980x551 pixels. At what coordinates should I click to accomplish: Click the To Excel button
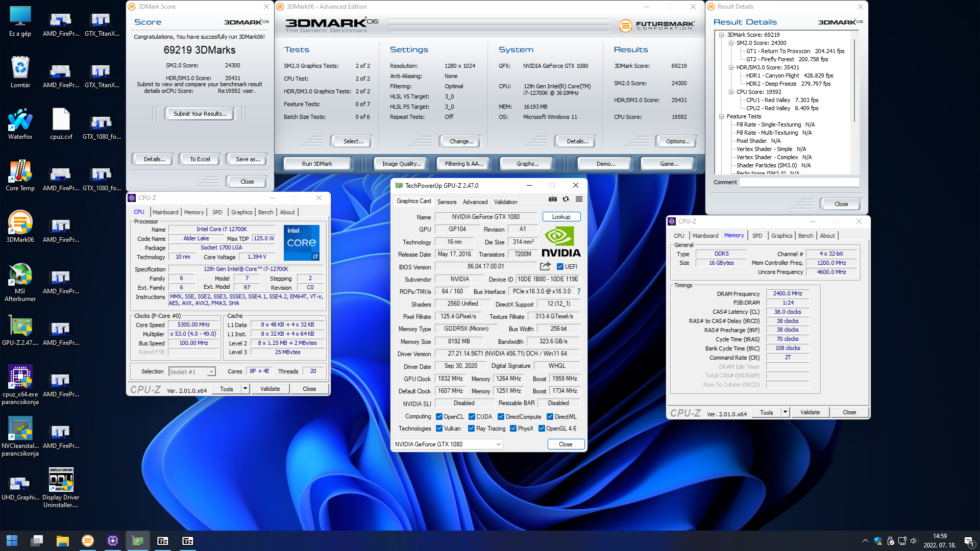point(200,159)
